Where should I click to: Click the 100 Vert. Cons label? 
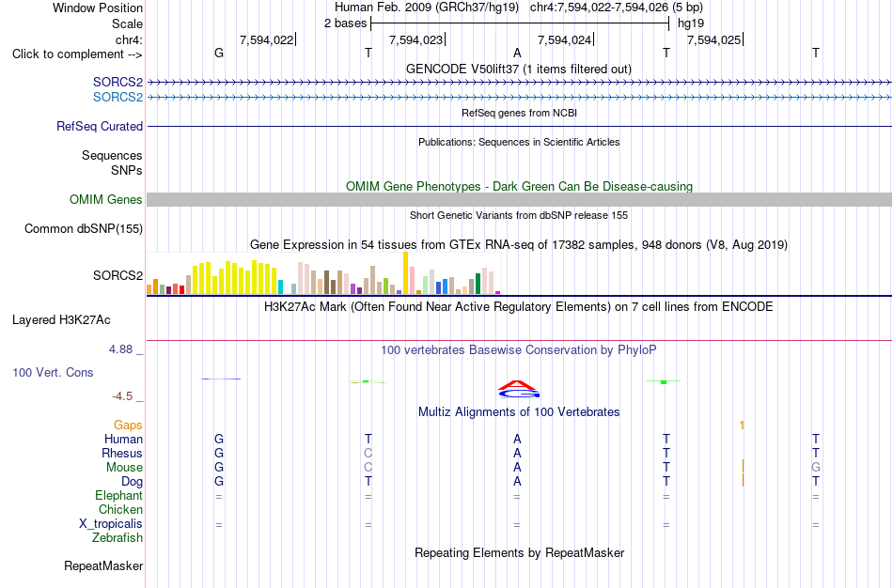[x=53, y=372]
